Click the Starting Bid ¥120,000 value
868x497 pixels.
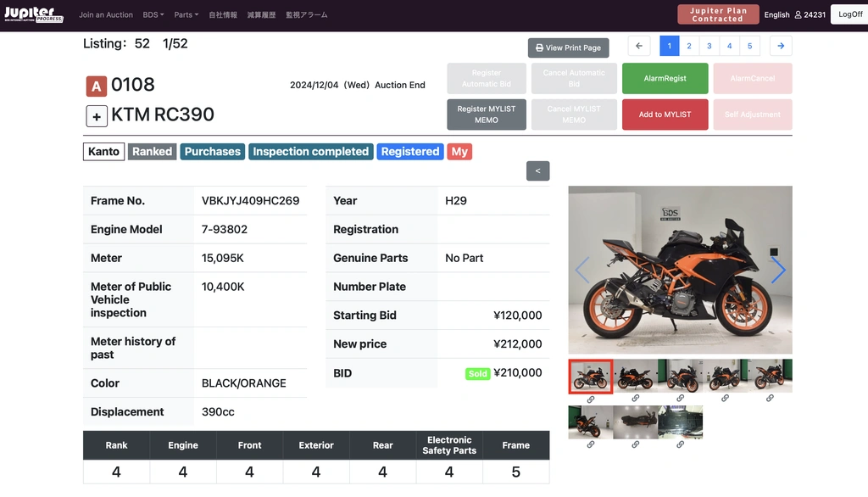[x=518, y=316]
